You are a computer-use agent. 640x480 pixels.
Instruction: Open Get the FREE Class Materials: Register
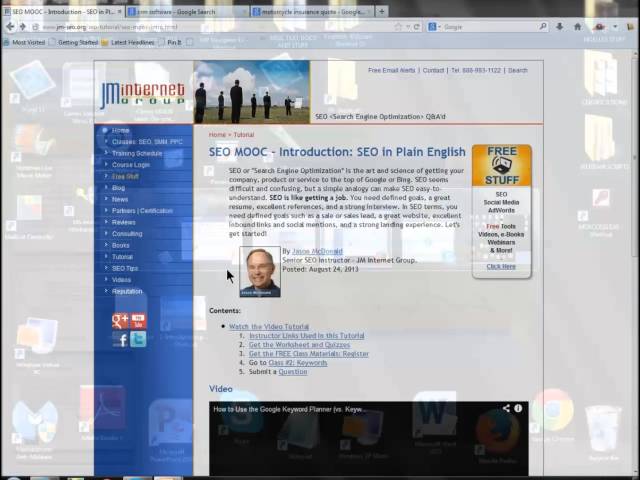(309, 353)
